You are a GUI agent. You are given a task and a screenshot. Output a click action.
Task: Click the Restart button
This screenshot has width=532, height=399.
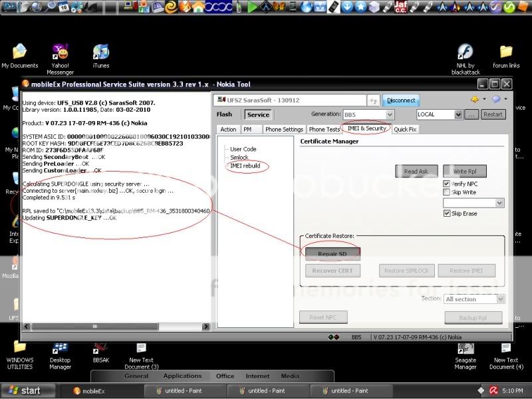[x=493, y=114]
